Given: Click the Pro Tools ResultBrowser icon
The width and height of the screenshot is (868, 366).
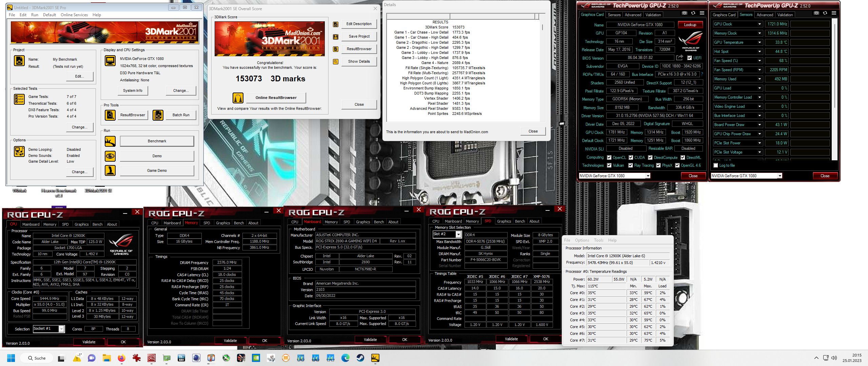Looking at the screenshot, I should 110,115.
